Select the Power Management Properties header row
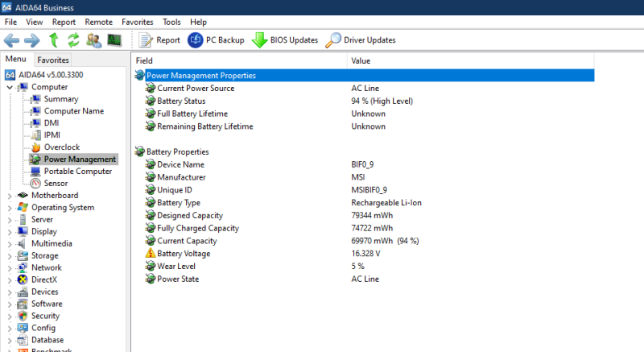The image size is (644, 352). [364, 76]
